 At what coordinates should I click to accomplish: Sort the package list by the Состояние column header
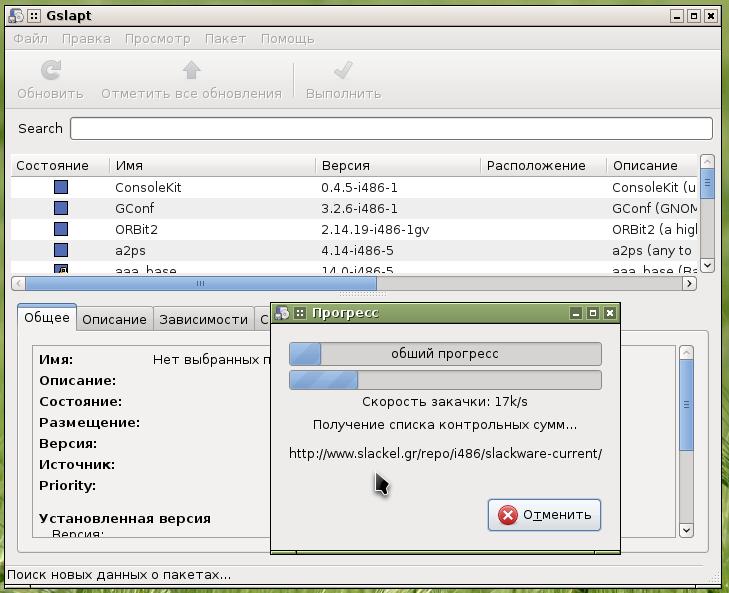point(60,166)
